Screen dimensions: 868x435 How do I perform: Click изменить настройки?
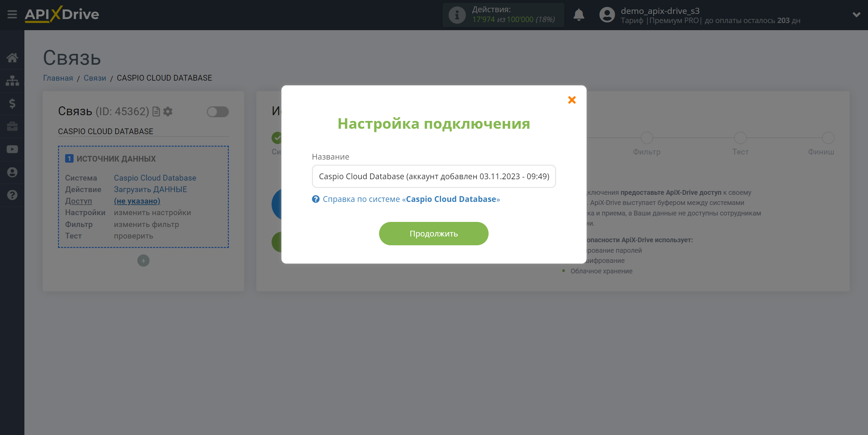click(153, 213)
